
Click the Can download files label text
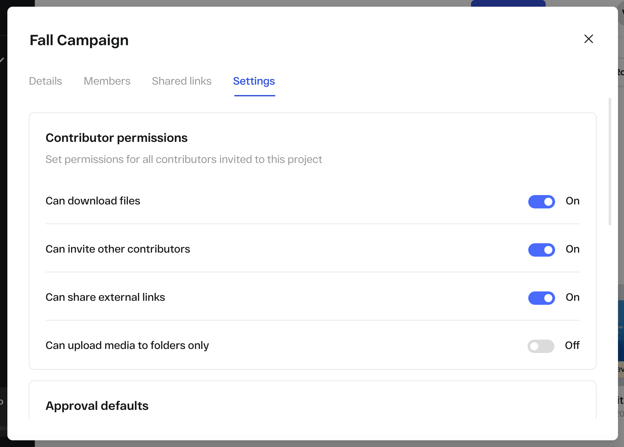(x=93, y=201)
